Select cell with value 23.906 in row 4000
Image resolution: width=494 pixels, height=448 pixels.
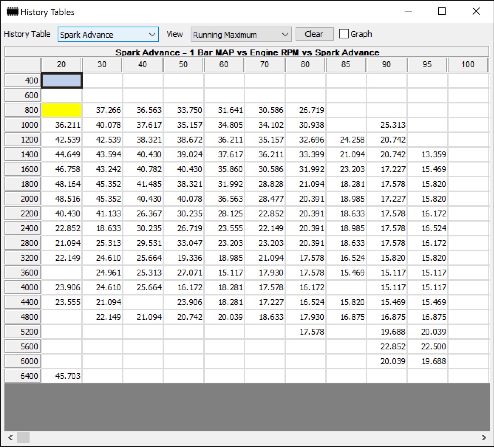[x=62, y=287]
